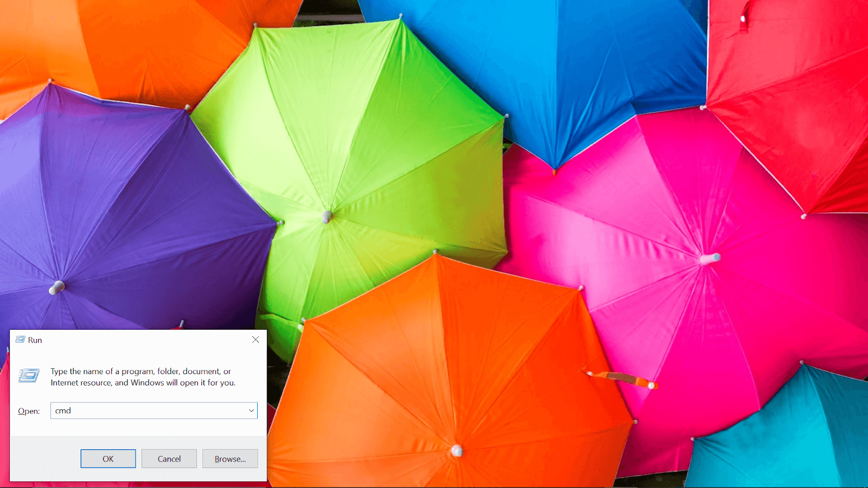Click the bottom orange umbrella's center tip
Image resolution: width=868 pixels, height=488 pixels.
point(457,451)
